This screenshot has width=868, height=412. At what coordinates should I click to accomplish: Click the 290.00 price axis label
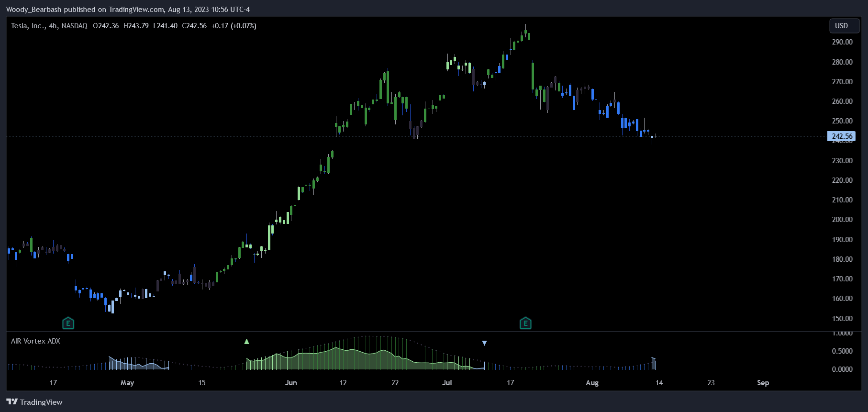pos(842,42)
